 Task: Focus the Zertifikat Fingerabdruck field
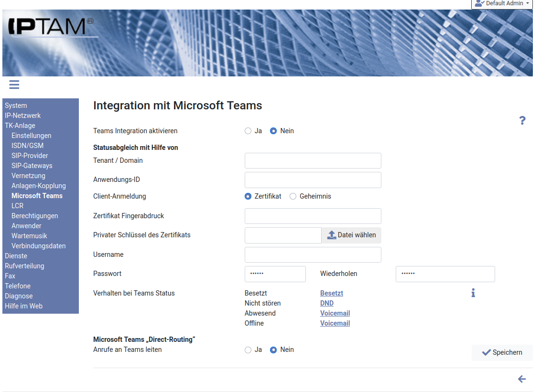313,216
